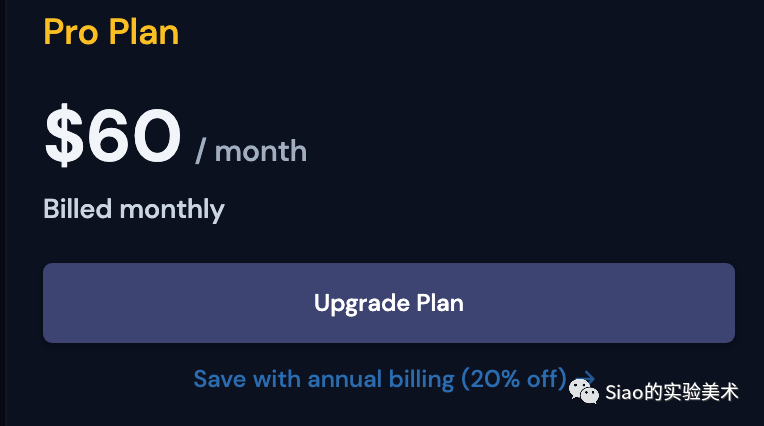Click the '/ month' label beside price

251,151
